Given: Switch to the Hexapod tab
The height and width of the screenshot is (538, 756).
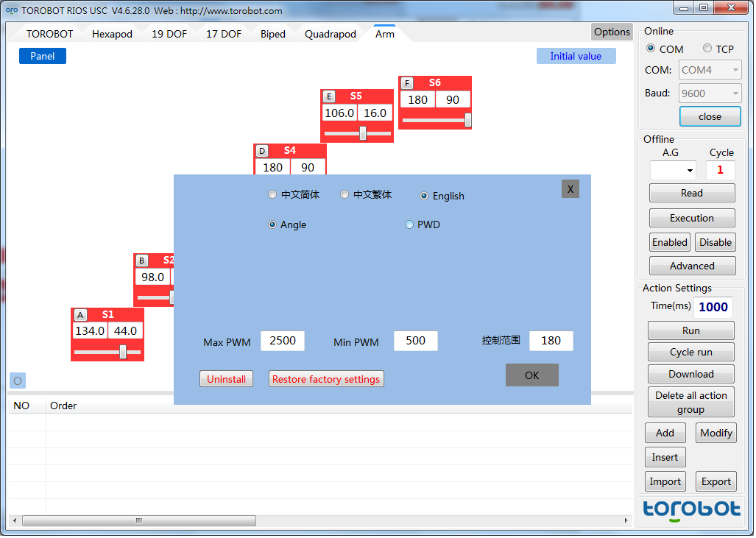Looking at the screenshot, I should click(x=112, y=35).
